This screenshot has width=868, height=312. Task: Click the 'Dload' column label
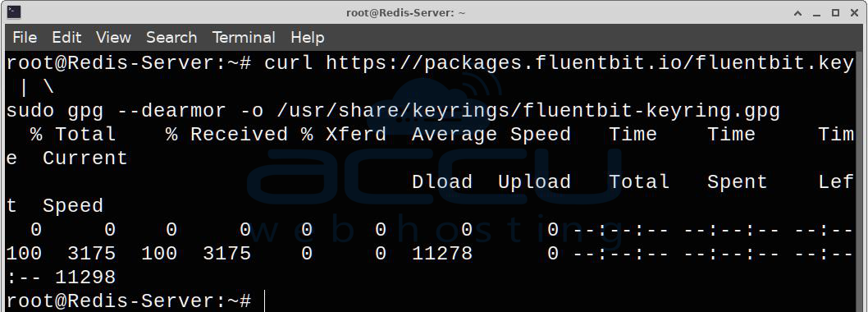pos(441,182)
